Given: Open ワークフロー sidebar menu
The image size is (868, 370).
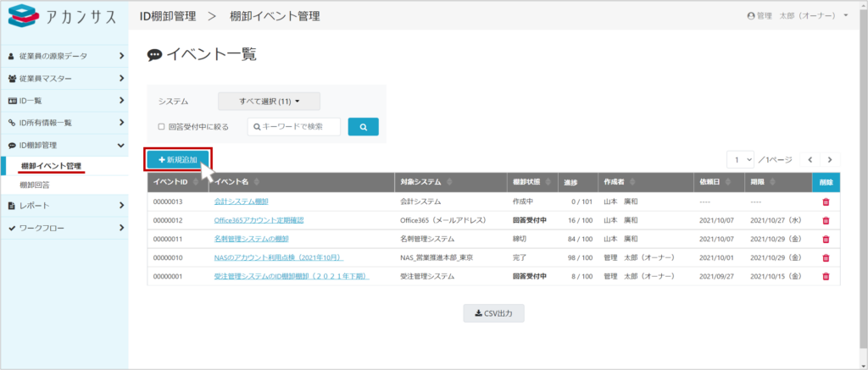Looking at the screenshot, I should 64,228.
